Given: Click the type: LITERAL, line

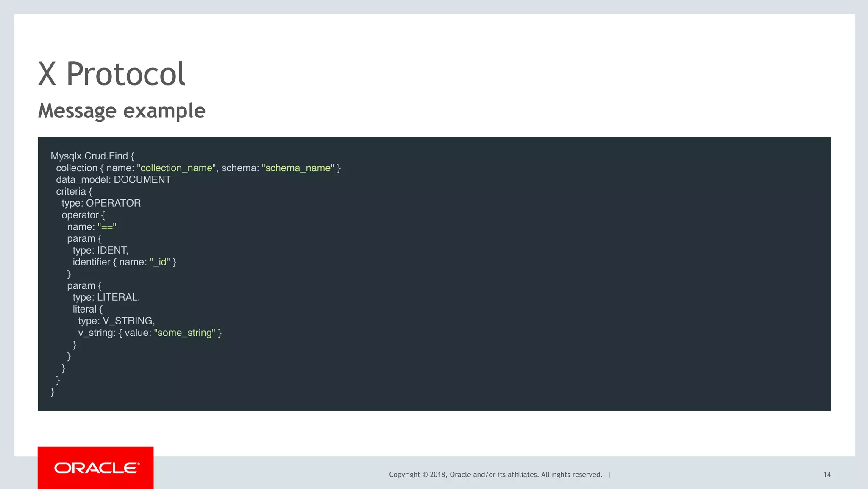Looking at the screenshot, I should (x=106, y=297).
